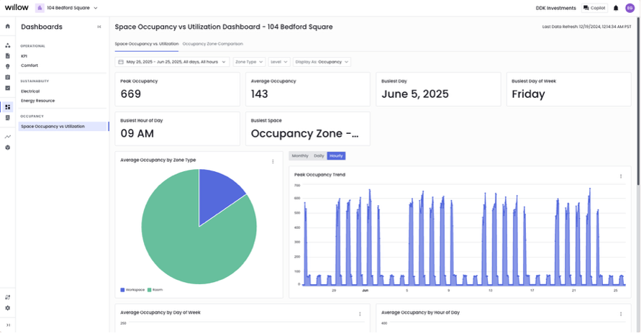Click the Room legend color swatch
The height and width of the screenshot is (336, 644).
pos(149,290)
